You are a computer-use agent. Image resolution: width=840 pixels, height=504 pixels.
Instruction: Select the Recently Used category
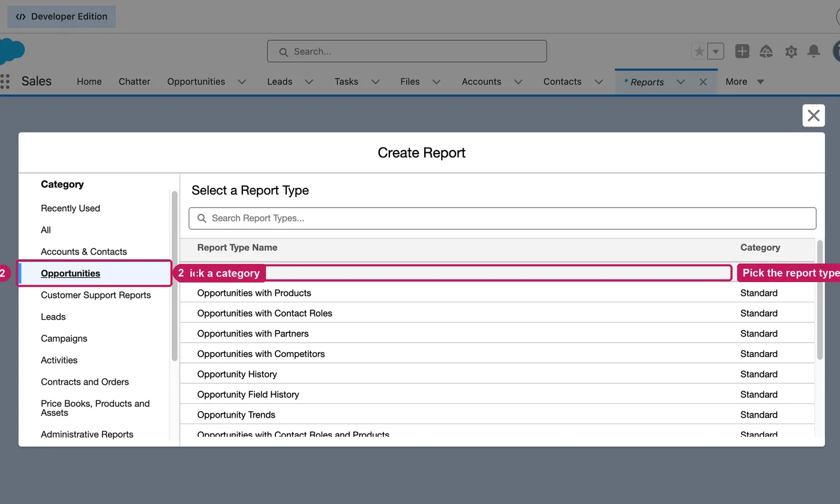click(70, 208)
